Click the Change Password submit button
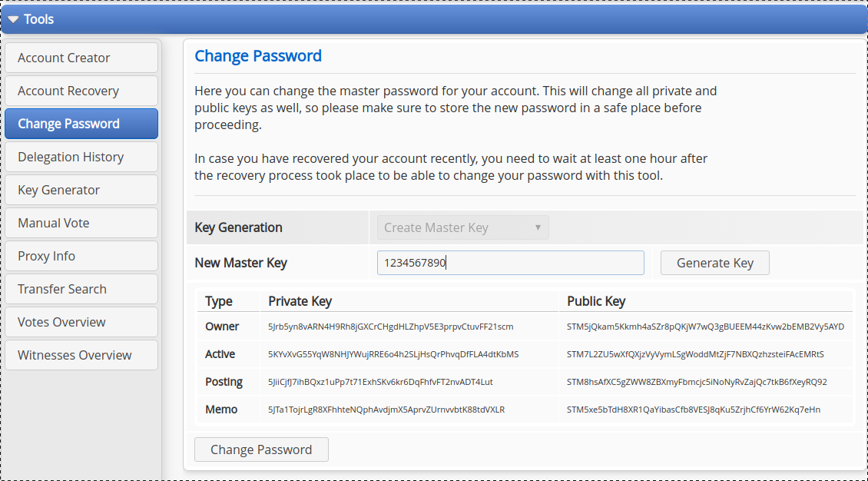Image resolution: width=868 pixels, height=481 pixels. coord(261,449)
